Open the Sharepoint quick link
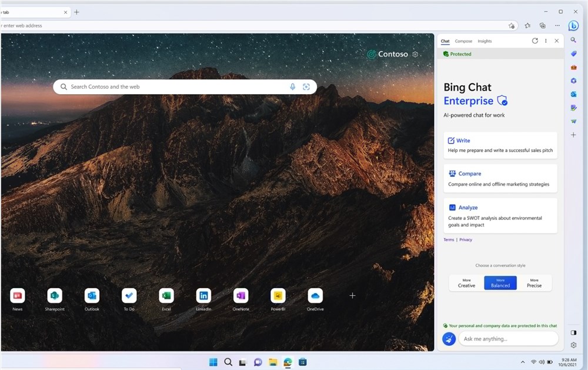Image resolution: width=588 pixels, height=370 pixels. click(x=55, y=299)
